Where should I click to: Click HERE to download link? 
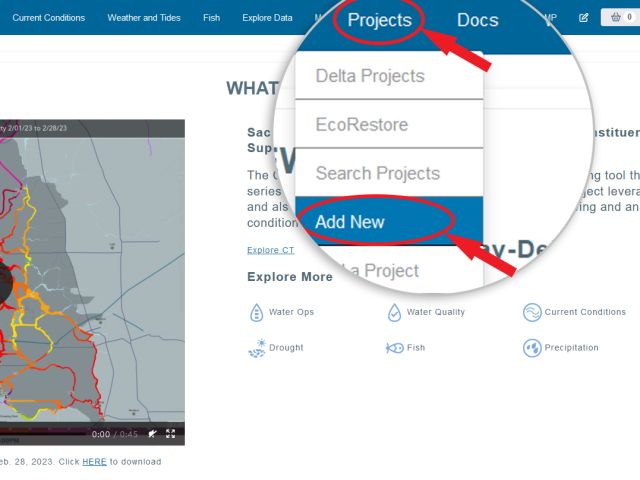(x=94, y=462)
